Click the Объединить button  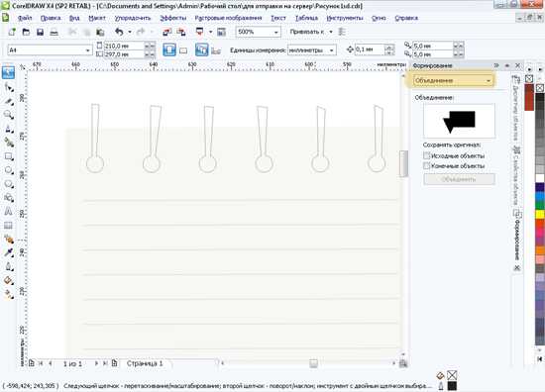(459, 179)
